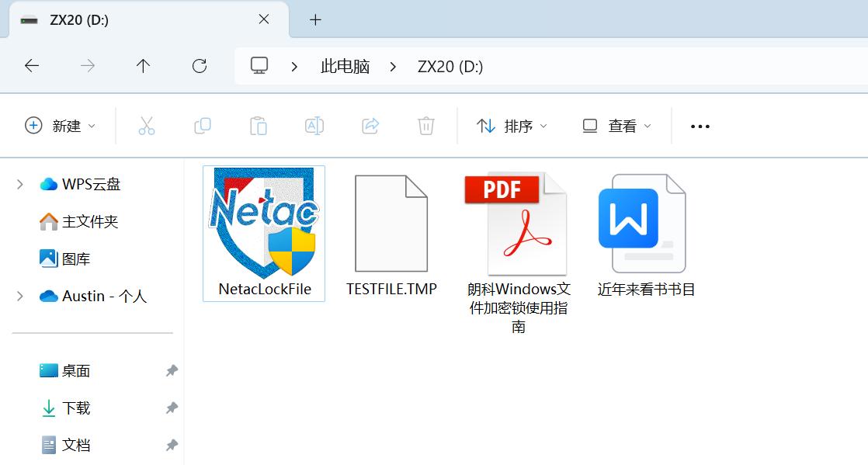Click the pin icon beside 下载
Image resolution: width=868 pixels, height=465 pixels.
click(172, 408)
